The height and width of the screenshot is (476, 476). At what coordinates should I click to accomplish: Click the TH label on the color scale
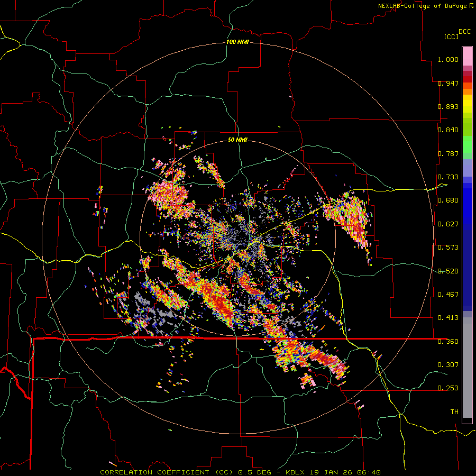point(454,412)
